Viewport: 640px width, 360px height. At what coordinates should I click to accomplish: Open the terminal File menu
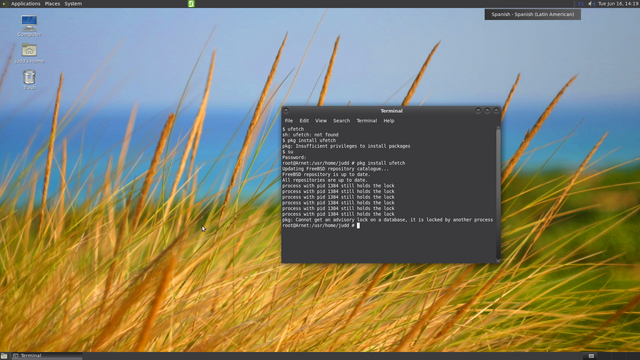289,121
